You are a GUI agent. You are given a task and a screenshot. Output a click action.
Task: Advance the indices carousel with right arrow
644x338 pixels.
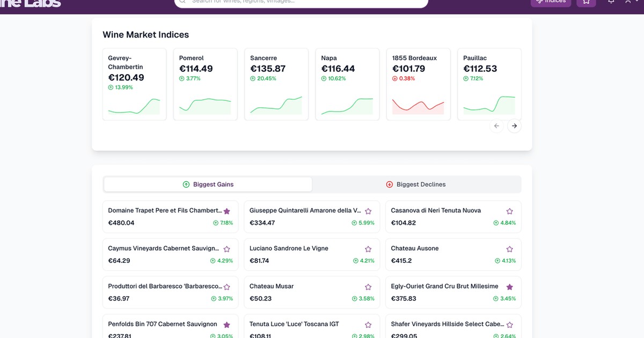coord(514,126)
